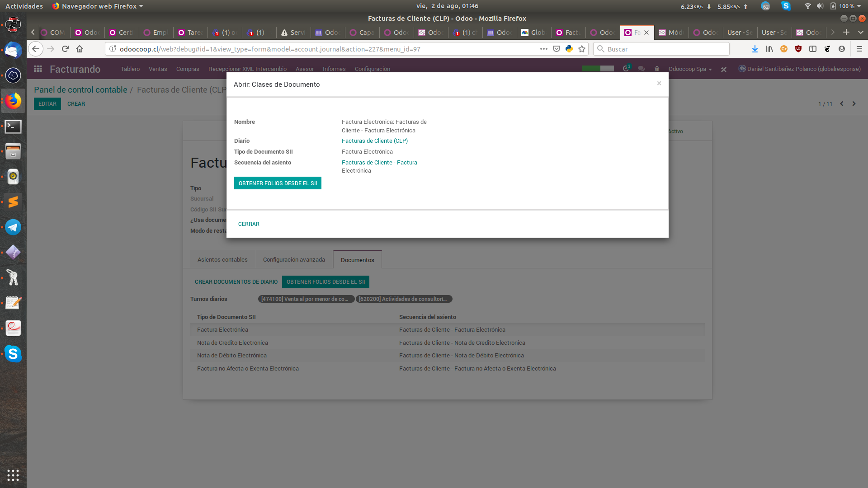Expand the Odoocoop Spa dropdown menu

coord(689,69)
